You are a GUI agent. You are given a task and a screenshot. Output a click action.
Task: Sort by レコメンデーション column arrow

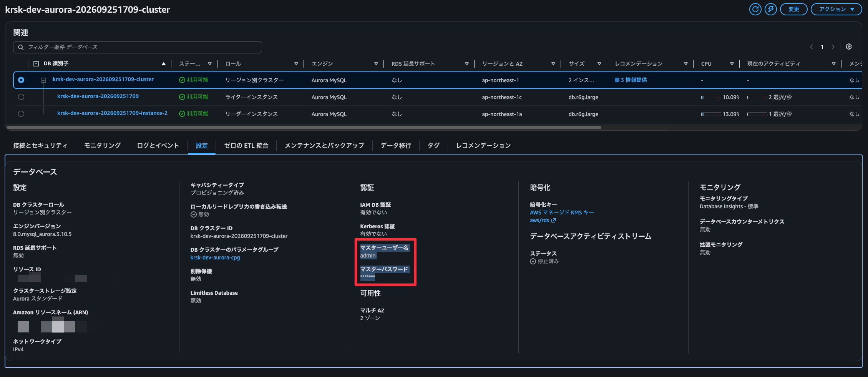point(686,64)
